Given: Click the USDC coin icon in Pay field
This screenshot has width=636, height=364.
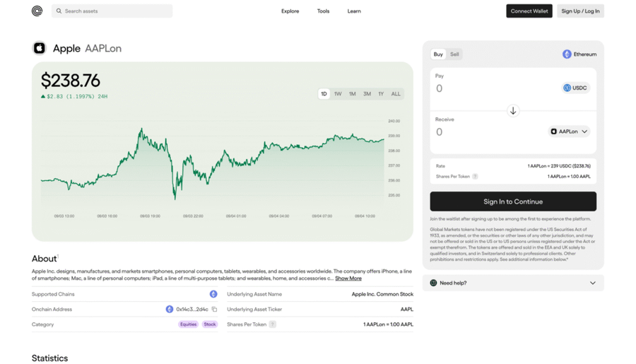Looking at the screenshot, I should [567, 88].
